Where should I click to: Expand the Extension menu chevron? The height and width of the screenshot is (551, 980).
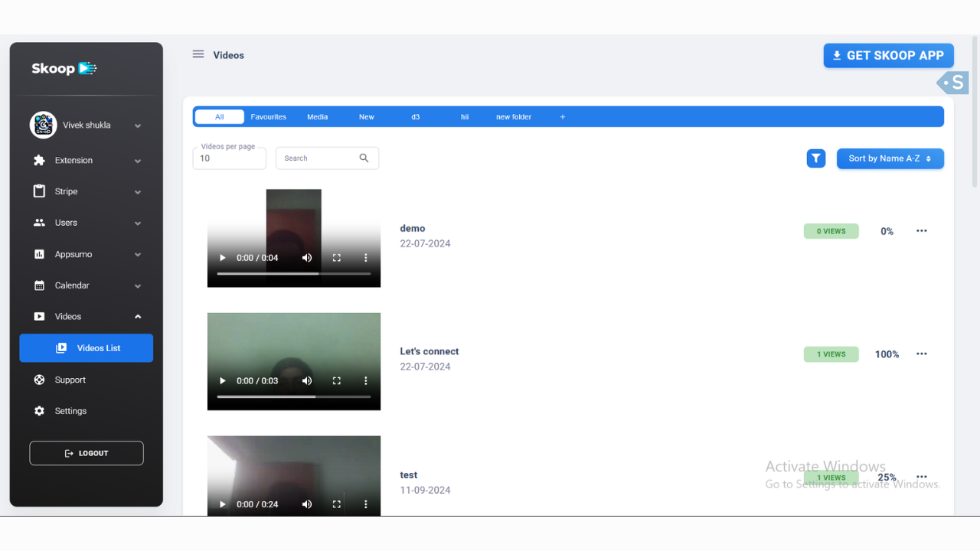click(138, 161)
